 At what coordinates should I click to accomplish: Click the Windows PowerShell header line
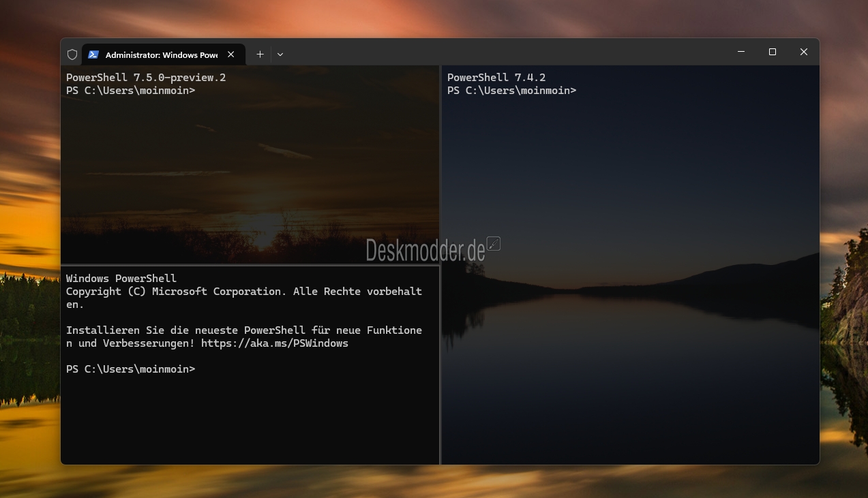(x=121, y=279)
